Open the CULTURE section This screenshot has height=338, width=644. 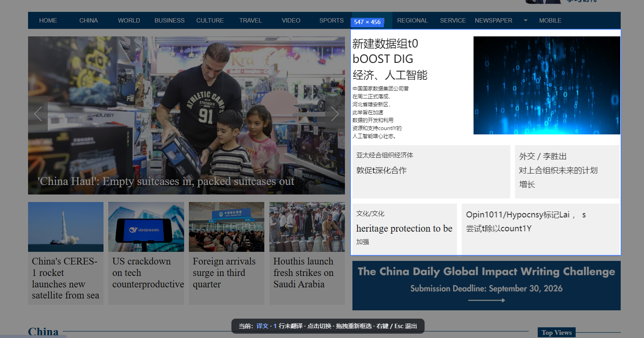pyautogui.click(x=210, y=21)
